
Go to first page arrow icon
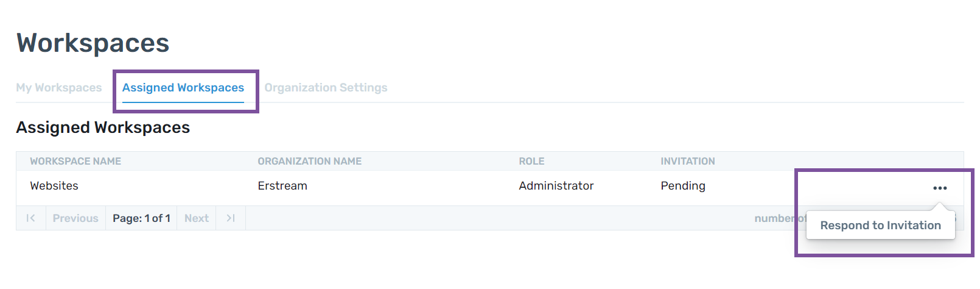(31, 218)
